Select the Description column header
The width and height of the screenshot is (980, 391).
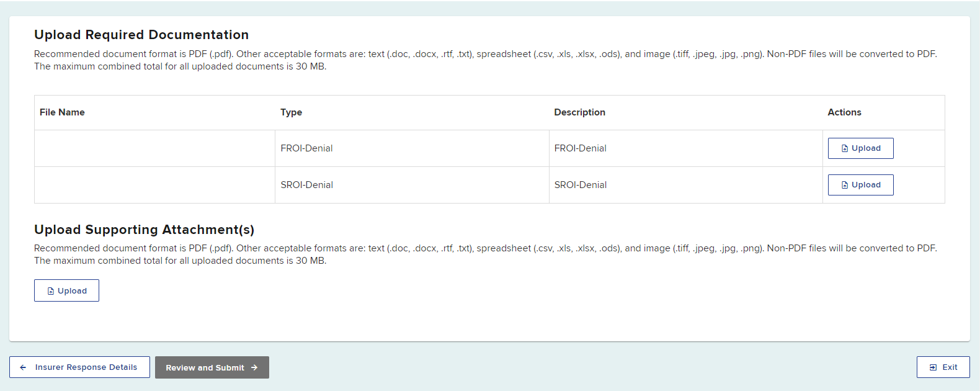coord(579,112)
